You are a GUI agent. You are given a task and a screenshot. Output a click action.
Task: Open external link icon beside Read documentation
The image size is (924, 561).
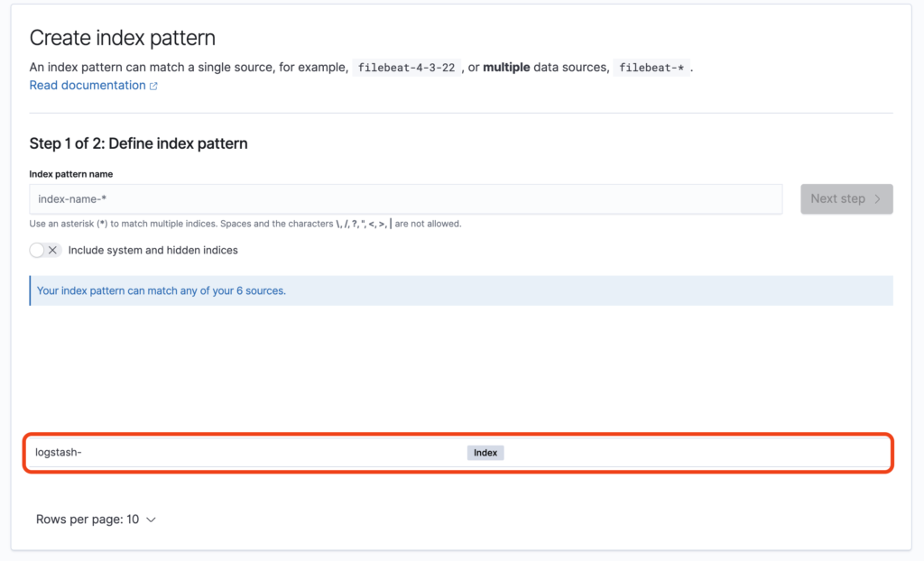154,85
